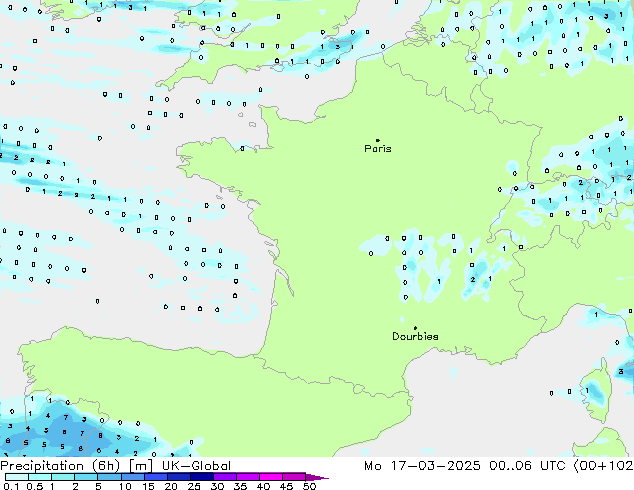634x490 pixels.
Task: Pick the 30–35 purple legend swatch
Action: [225, 477]
